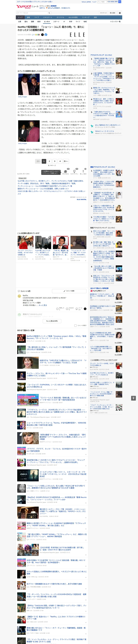Click the ログイン link
The width and height of the screenshot is (138, 644).
(x=42, y=8)
